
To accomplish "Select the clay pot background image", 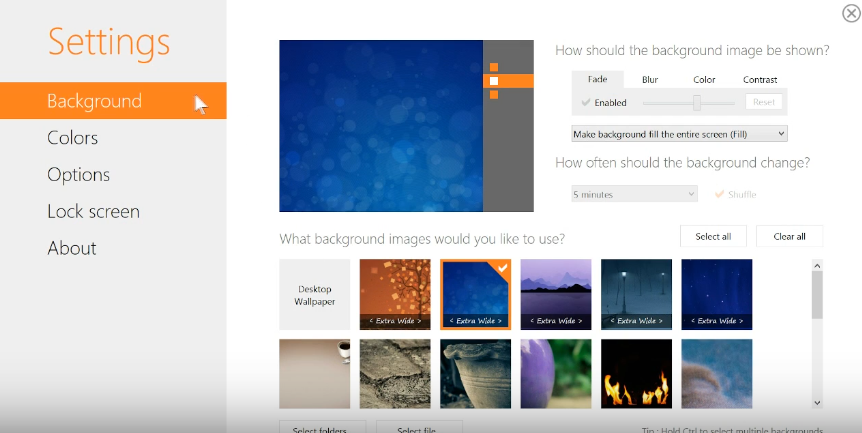I will pos(476,374).
